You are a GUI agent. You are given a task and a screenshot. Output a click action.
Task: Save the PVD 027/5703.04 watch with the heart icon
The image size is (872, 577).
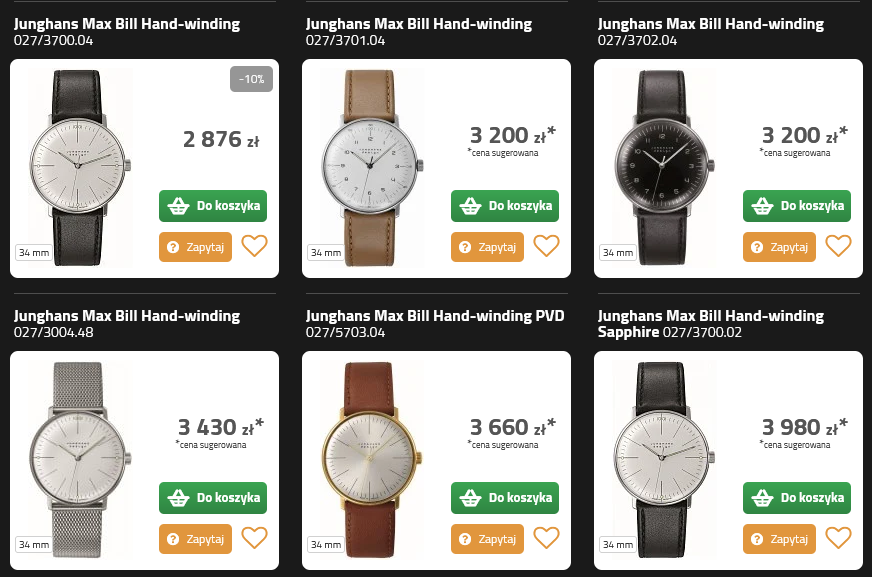(547, 538)
